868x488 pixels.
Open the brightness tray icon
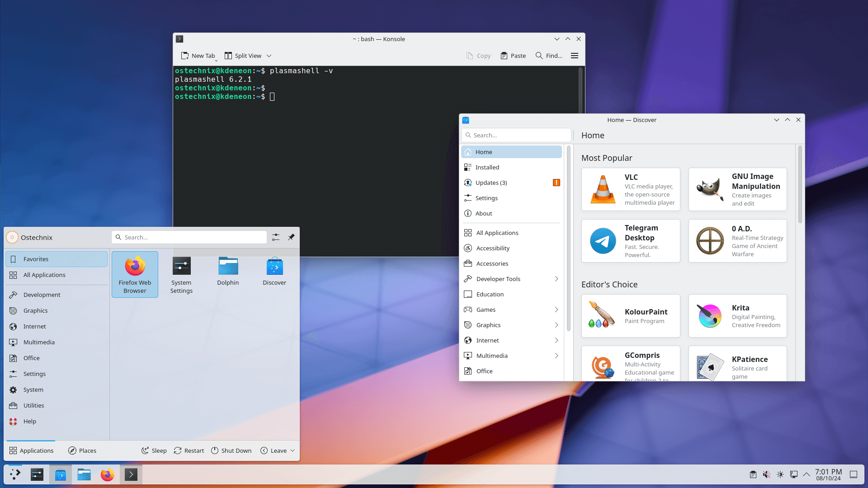coord(780,474)
